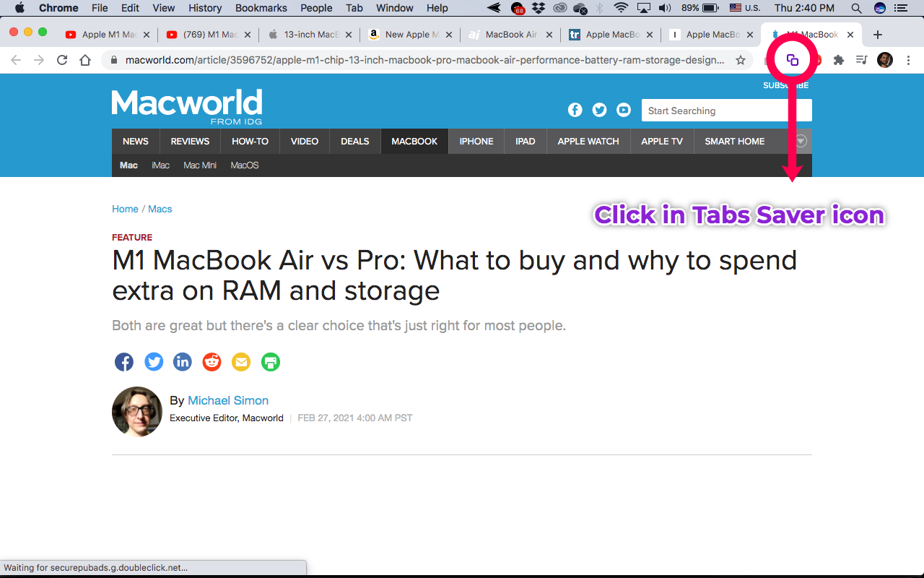
Task: Open the IPHONE section
Action: tap(476, 141)
